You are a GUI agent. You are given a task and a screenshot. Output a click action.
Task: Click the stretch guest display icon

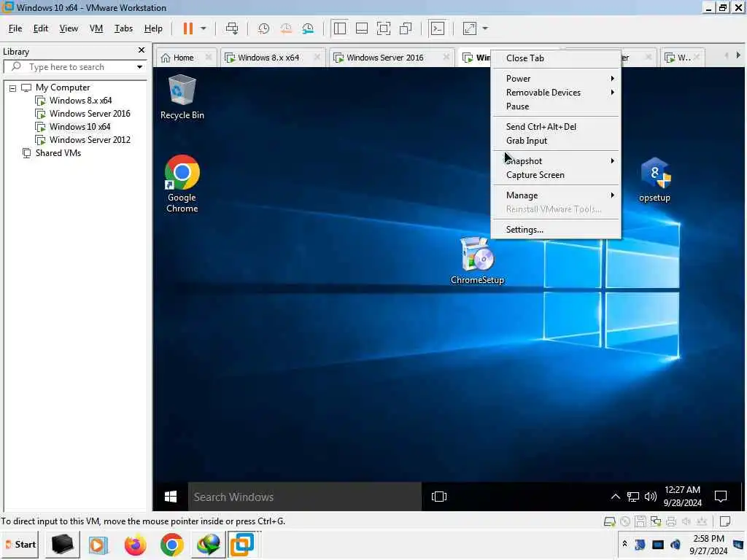click(x=470, y=28)
